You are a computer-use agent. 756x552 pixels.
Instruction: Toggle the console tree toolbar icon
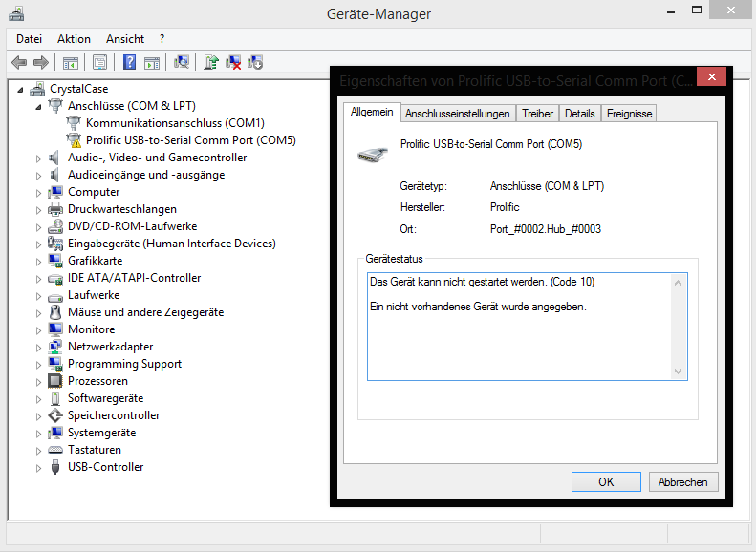point(71,62)
